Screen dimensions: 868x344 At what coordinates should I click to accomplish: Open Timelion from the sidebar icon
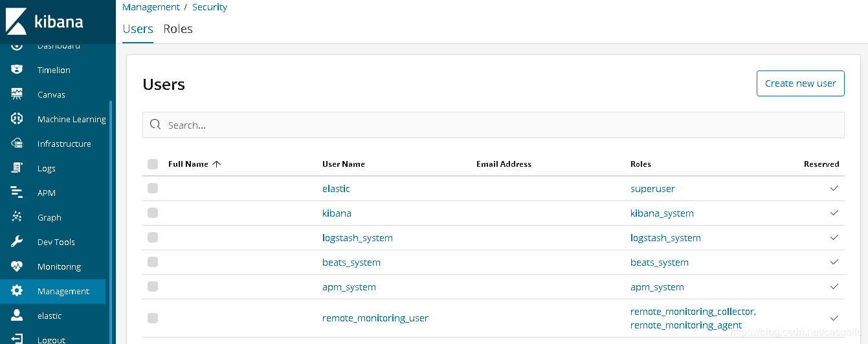pyautogui.click(x=17, y=70)
